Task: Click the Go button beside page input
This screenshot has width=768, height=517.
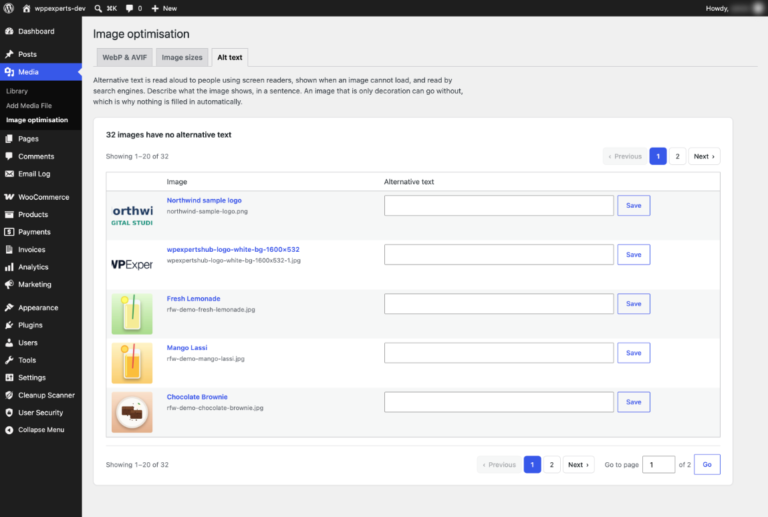Action: tap(707, 465)
